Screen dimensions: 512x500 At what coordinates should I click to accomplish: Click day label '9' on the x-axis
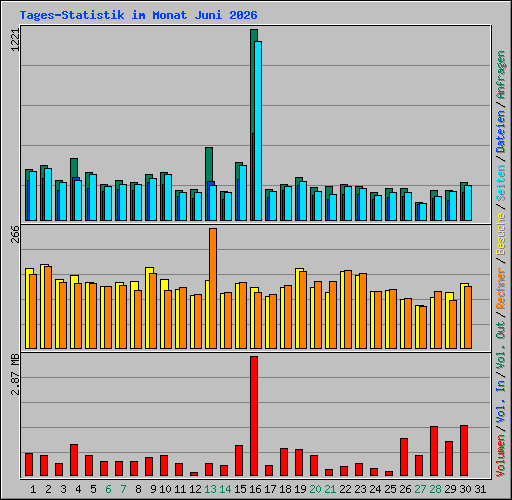coord(153,489)
